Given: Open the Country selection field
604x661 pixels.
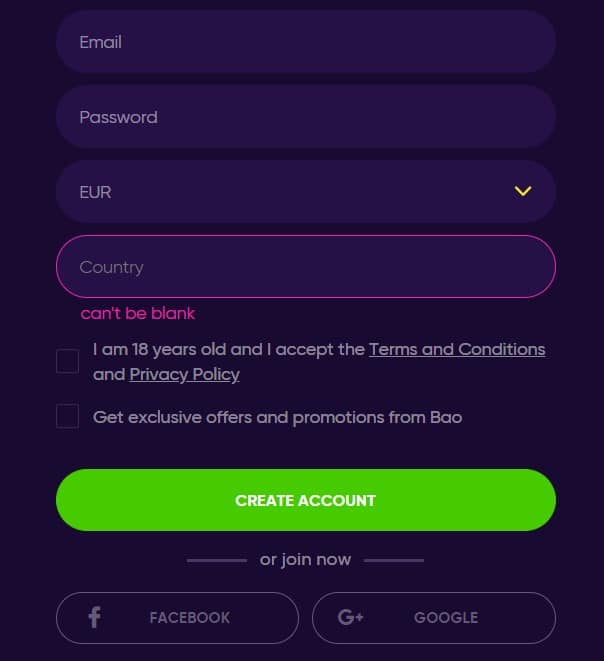Looking at the screenshot, I should coord(306,266).
